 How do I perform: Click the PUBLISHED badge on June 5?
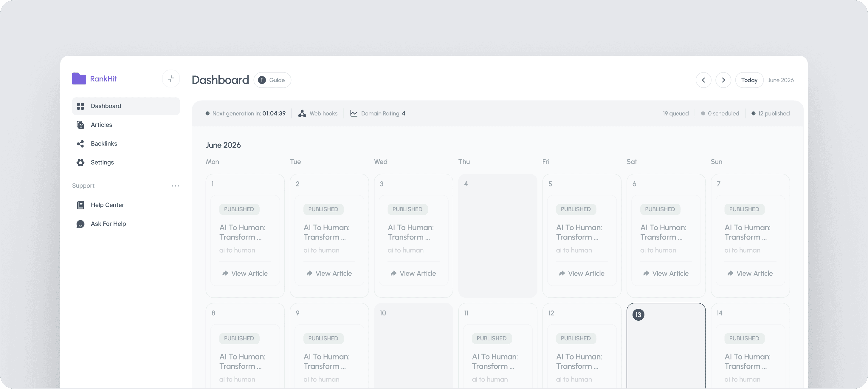tap(576, 209)
